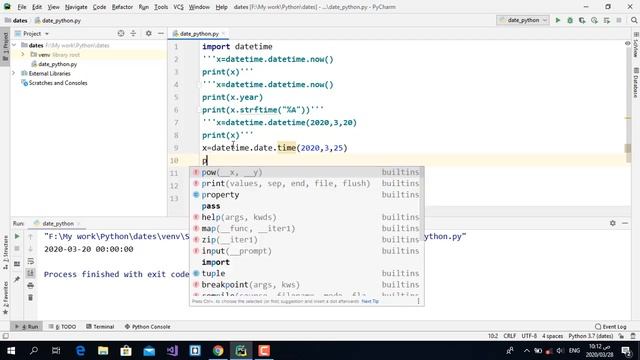Open Structure side tool window
Image resolution: width=640 pixels, height=360 pixels.
point(5,252)
